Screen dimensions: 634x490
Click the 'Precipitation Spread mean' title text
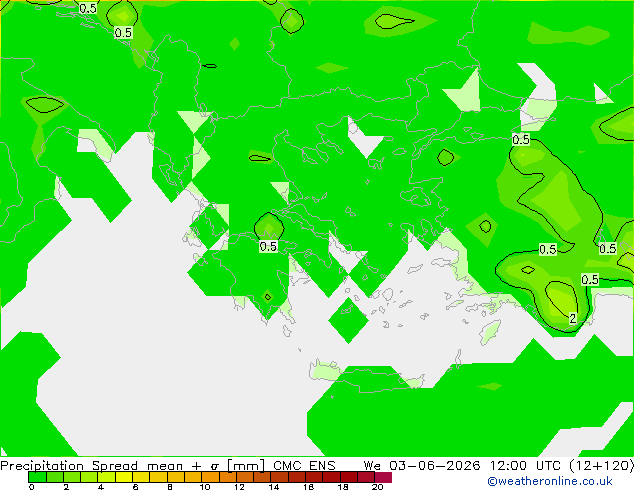91,466
